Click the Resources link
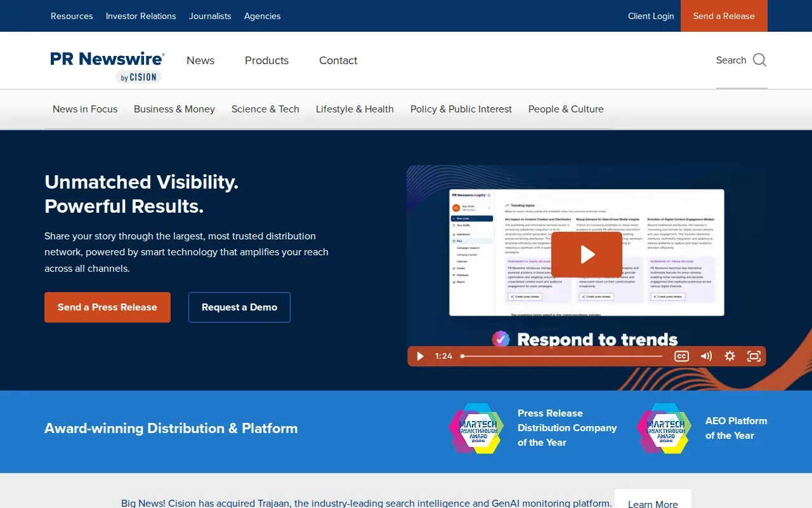This screenshot has height=508, width=812. 72,16
